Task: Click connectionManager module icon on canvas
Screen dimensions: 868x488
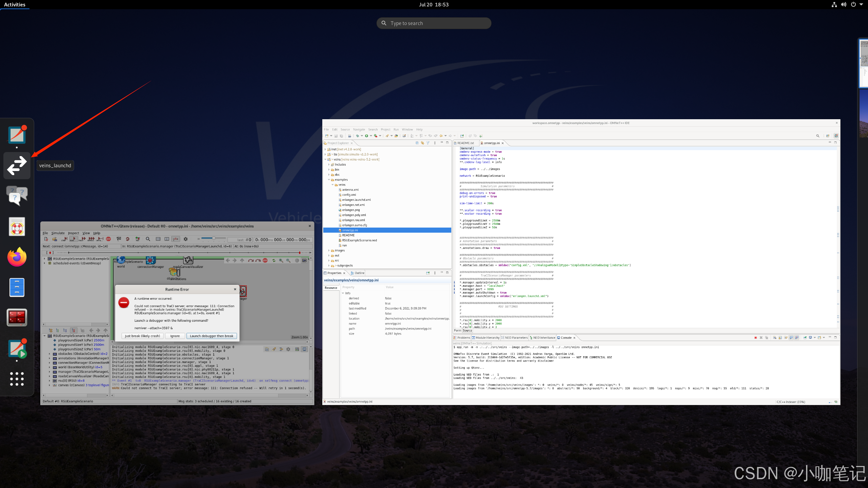Action: (151, 260)
